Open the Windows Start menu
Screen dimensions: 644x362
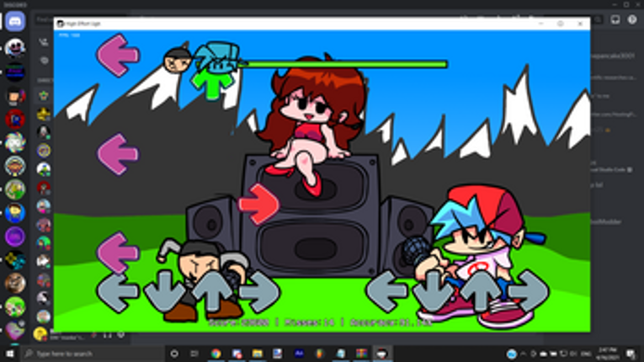(9, 354)
